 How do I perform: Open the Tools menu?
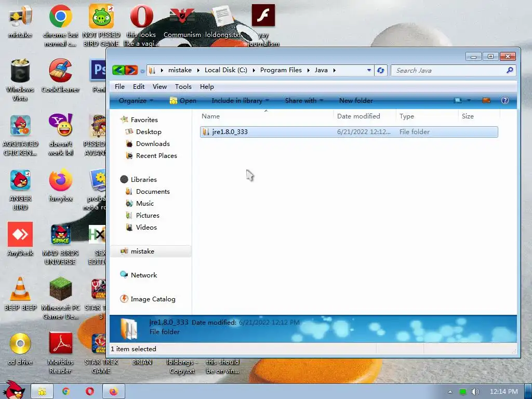[x=183, y=87]
